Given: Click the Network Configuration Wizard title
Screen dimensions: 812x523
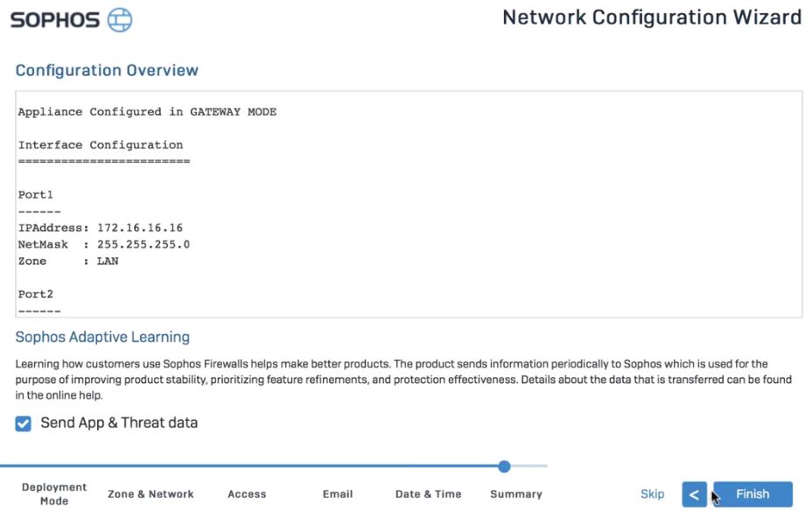Looking at the screenshot, I should [x=651, y=17].
